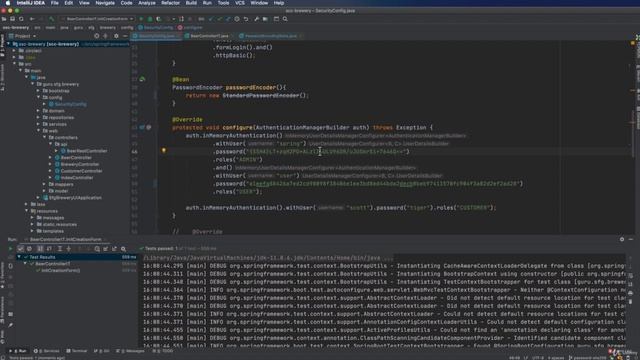
Task: Open the Navigate menu
Action: pyautogui.click(x=105, y=3)
